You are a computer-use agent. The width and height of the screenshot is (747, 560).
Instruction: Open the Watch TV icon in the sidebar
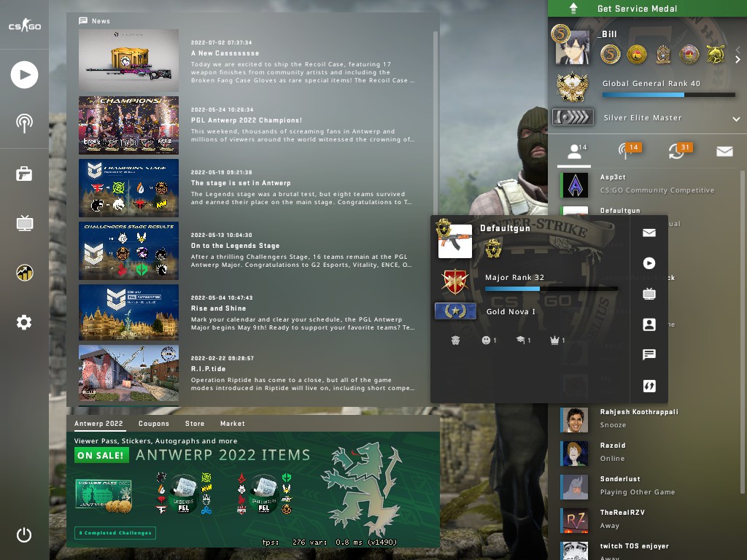(x=24, y=223)
